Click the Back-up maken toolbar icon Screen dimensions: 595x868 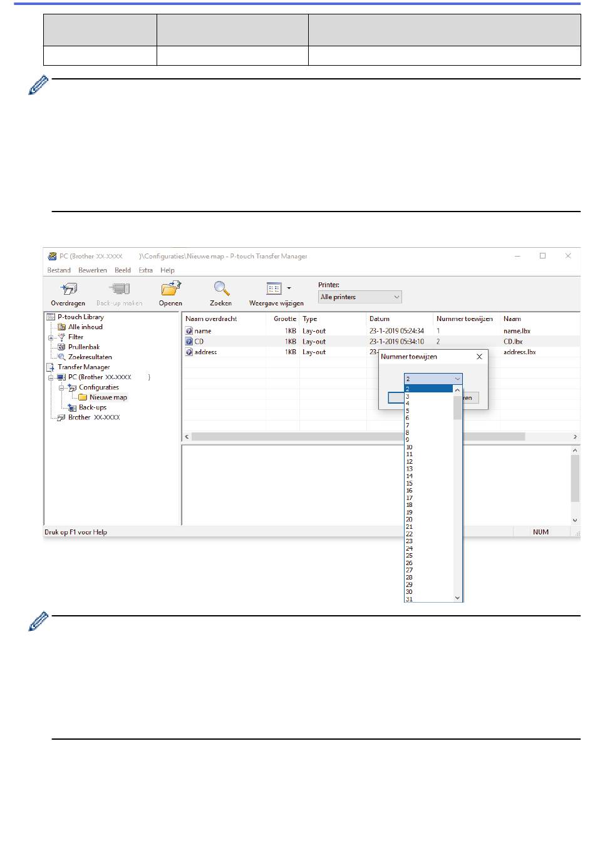(119, 288)
